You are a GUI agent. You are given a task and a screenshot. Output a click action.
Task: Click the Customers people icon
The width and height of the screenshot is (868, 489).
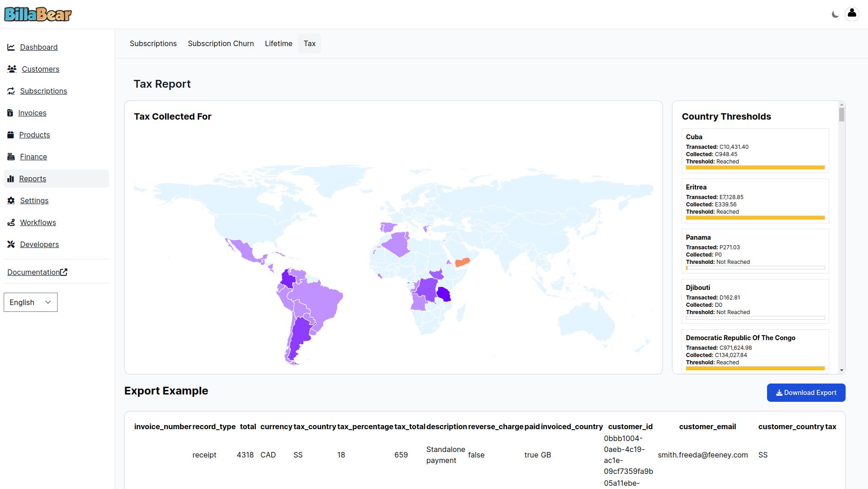point(12,69)
